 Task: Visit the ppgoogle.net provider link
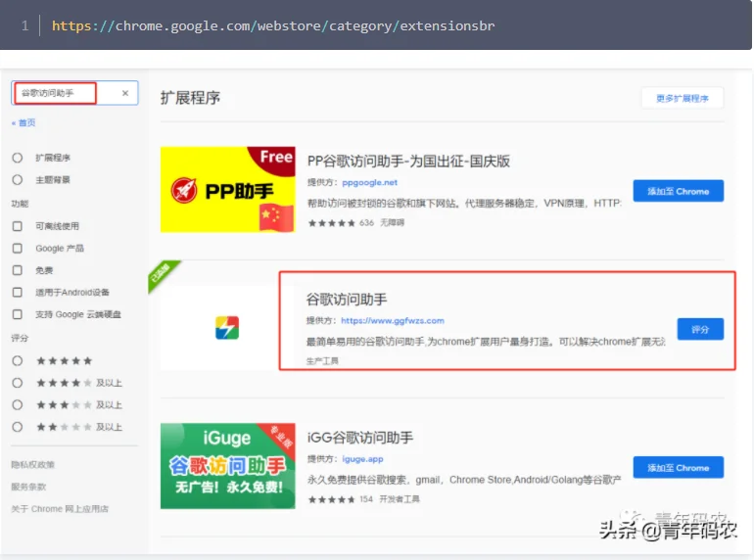(370, 183)
